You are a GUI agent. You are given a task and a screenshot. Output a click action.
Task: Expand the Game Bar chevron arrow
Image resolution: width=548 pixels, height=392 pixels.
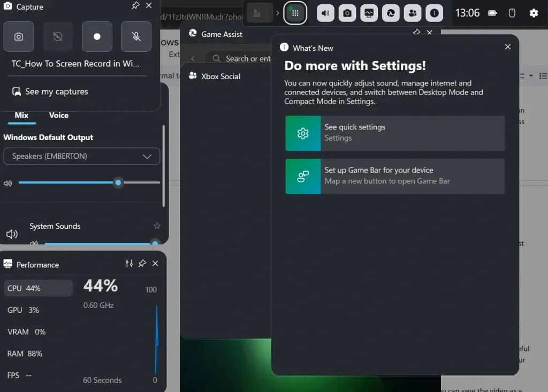277,13
